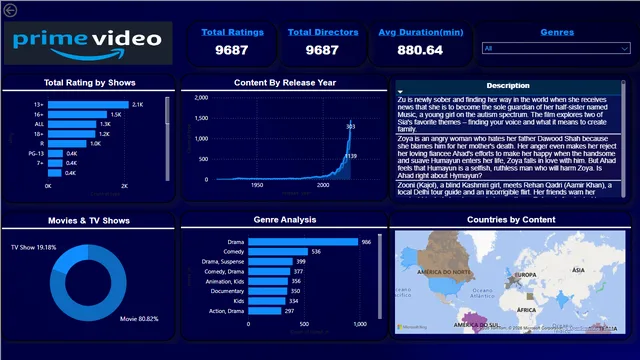Select the 16+ rating bar
This screenshot has width=640, height=360.
tap(77, 115)
